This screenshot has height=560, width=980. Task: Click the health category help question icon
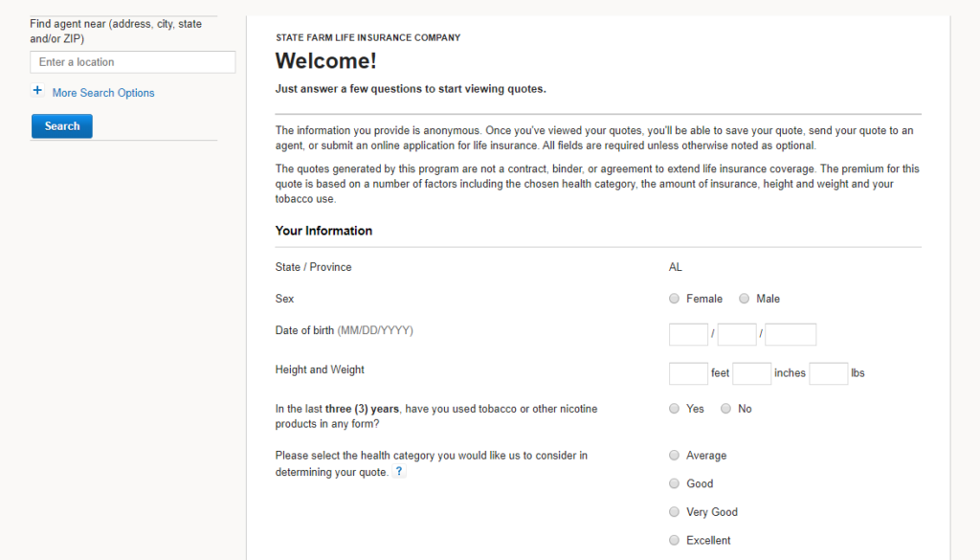click(399, 472)
